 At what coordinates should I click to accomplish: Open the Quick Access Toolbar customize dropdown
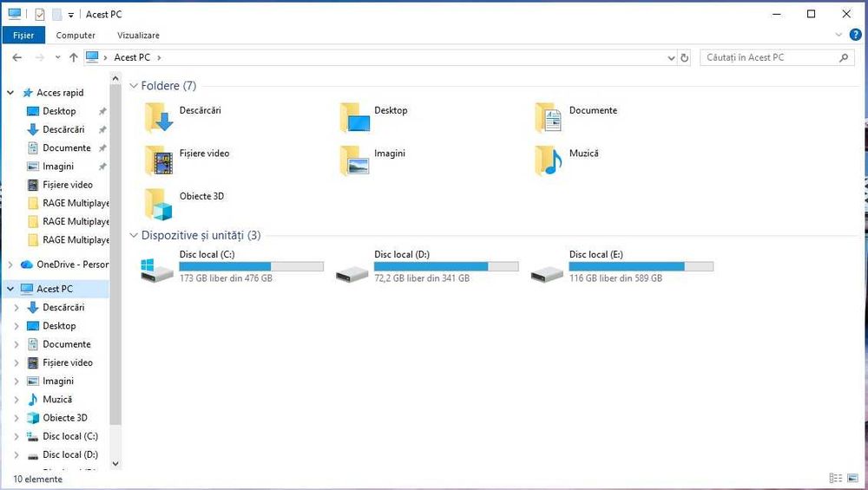coord(71,15)
